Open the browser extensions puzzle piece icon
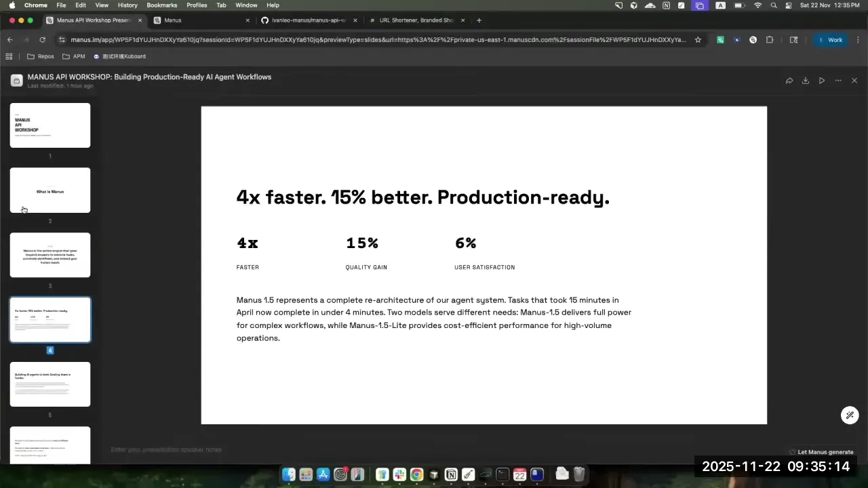 [770, 39]
